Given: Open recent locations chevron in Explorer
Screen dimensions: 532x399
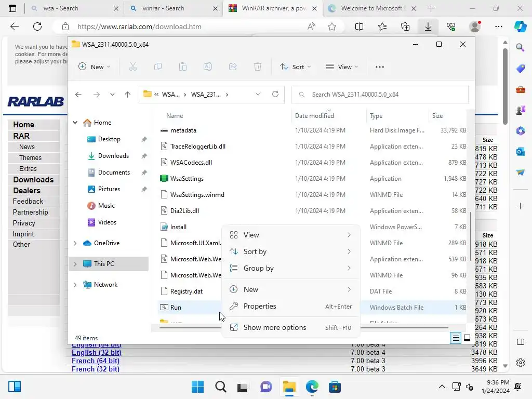Looking at the screenshot, I should coord(112,95).
